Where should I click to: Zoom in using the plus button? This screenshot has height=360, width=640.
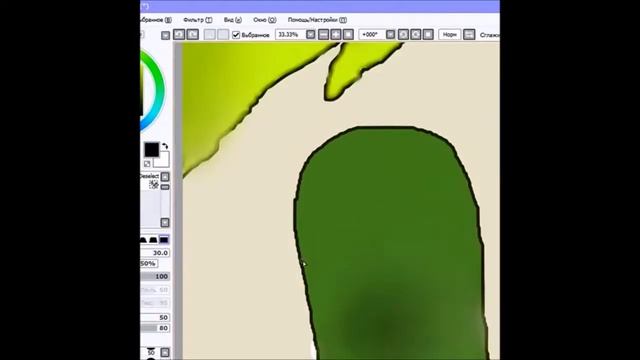(336, 35)
